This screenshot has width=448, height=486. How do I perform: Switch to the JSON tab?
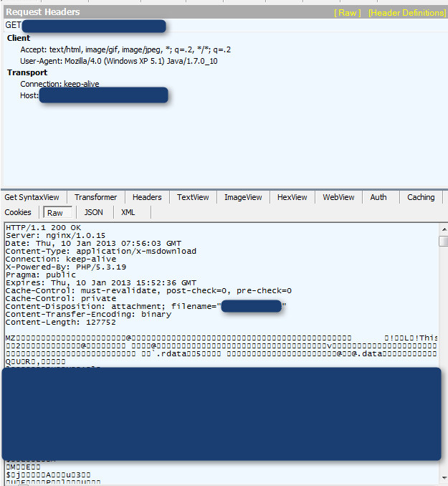(93, 212)
